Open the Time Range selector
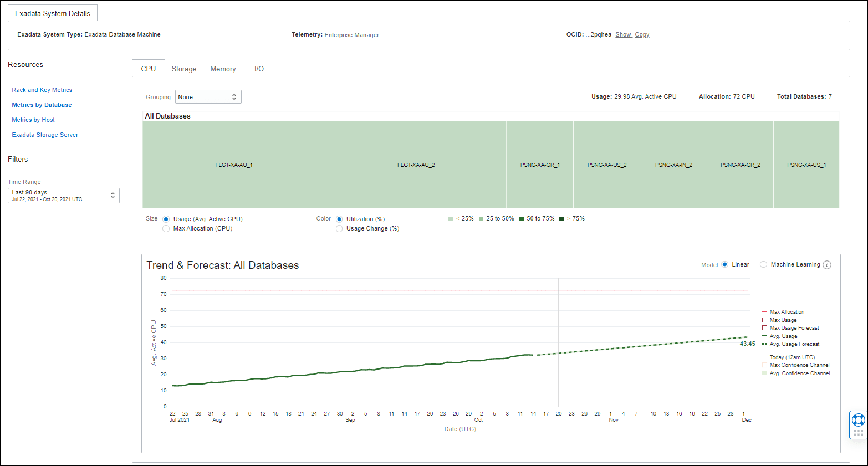The height and width of the screenshot is (466, 868). click(x=63, y=195)
